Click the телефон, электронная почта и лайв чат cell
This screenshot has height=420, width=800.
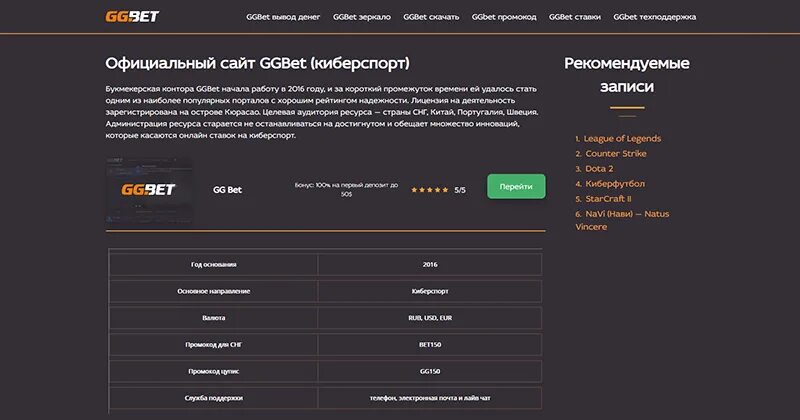430,398
